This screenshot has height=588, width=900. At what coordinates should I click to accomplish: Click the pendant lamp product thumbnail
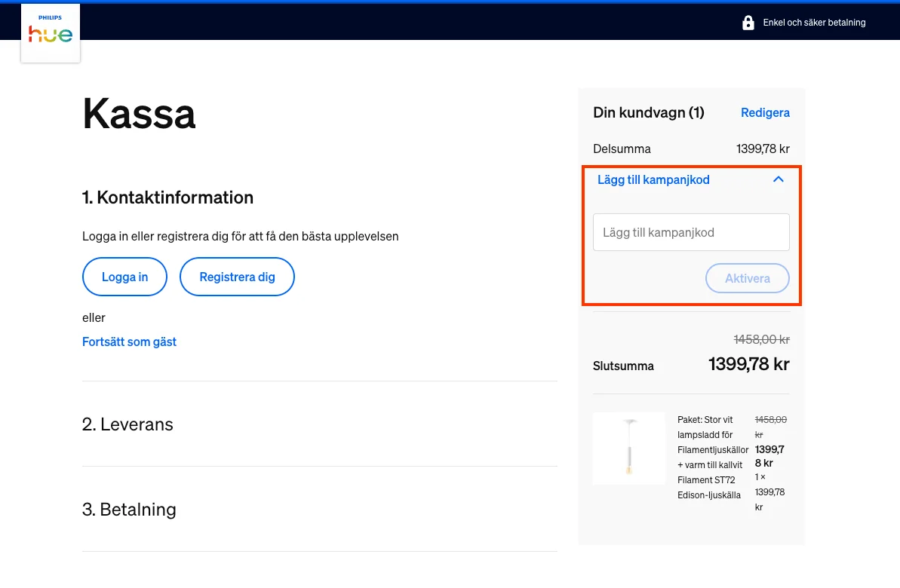pyautogui.click(x=628, y=448)
